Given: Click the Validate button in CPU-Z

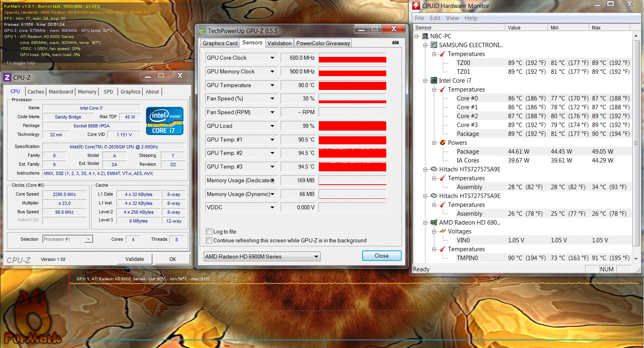Looking at the screenshot, I should pyautogui.click(x=135, y=259).
